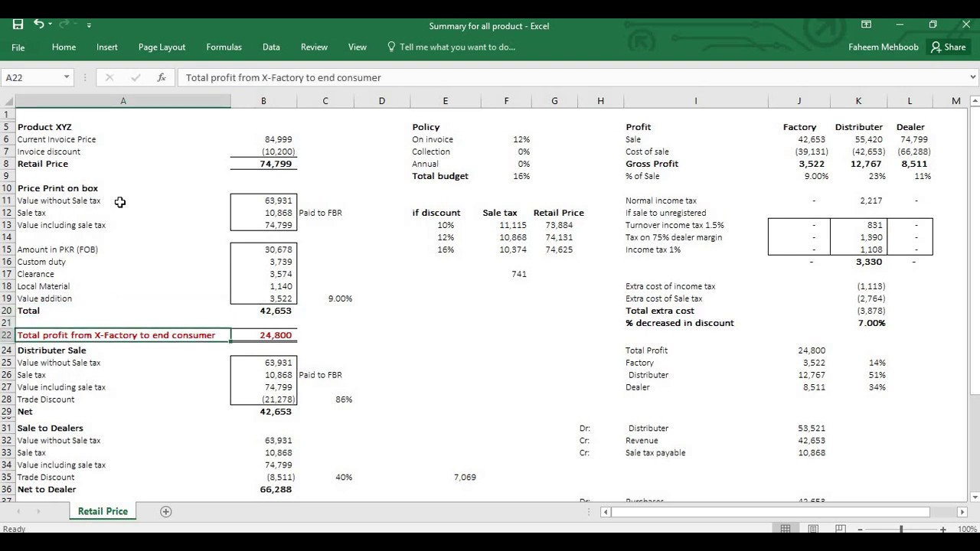Viewport: 980px width, 551px height.
Task: Select the 'Gross Profit' label cell
Action: (695, 164)
